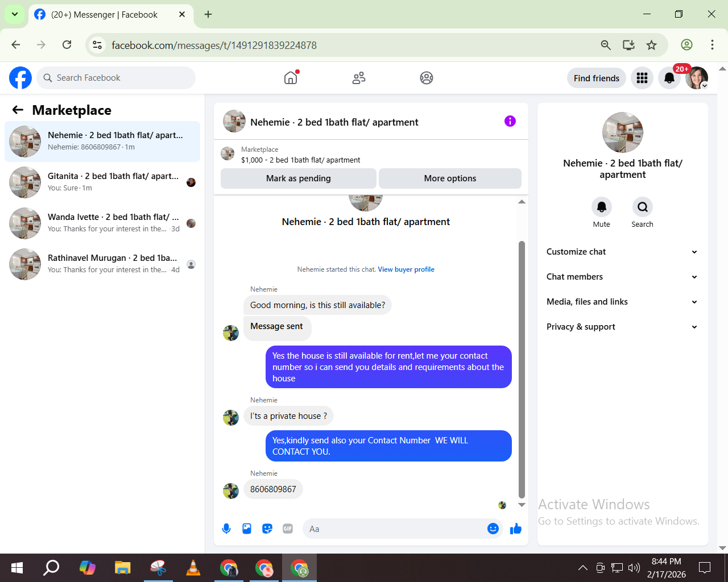Open Nehemie conversation in list
Image resolution: width=728 pixels, height=582 pixels.
102,142
